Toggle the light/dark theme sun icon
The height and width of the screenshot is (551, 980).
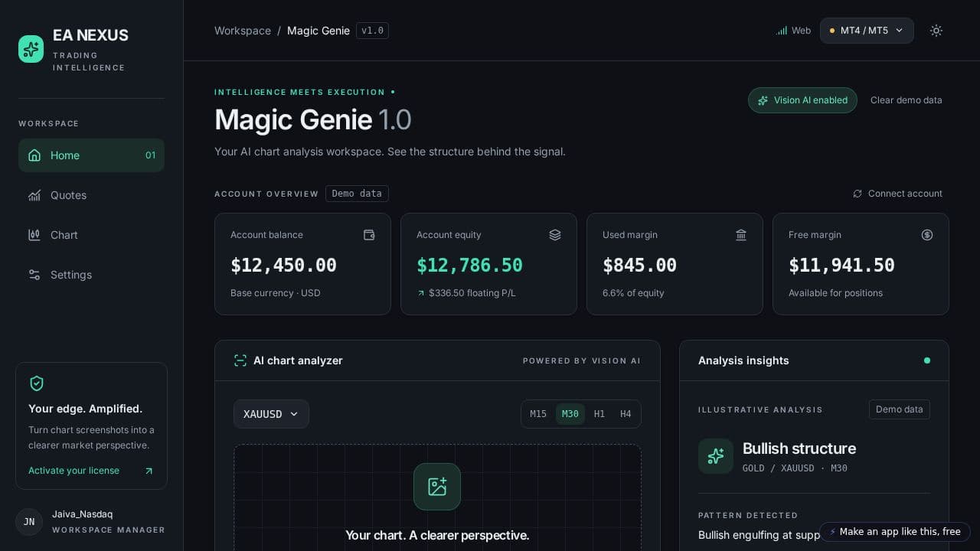[x=936, y=31]
